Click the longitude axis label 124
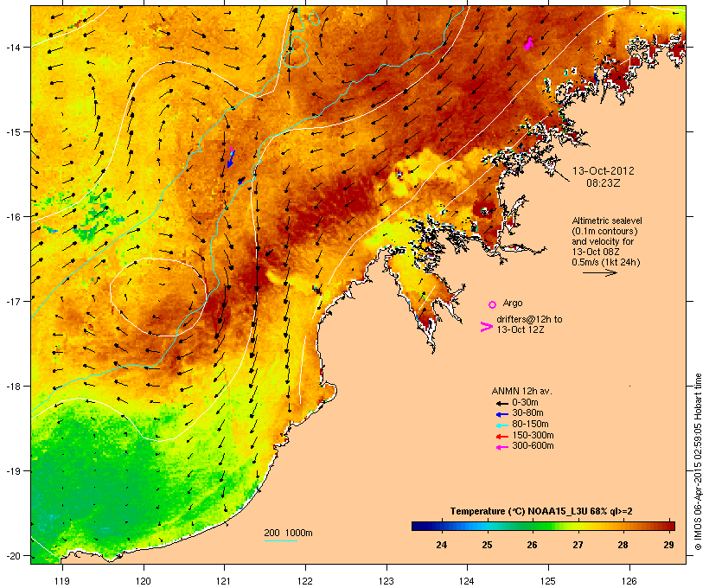 pyautogui.click(x=467, y=581)
